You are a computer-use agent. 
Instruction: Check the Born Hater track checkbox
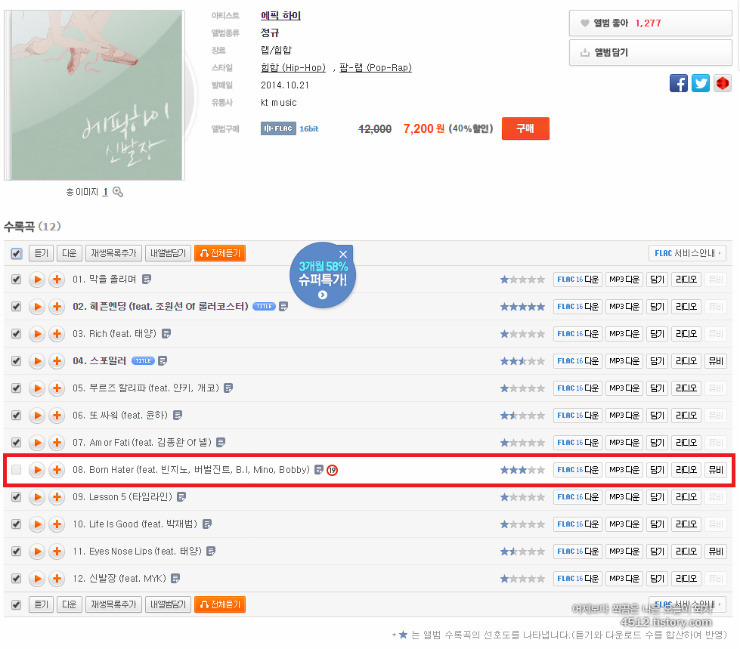click(16, 470)
